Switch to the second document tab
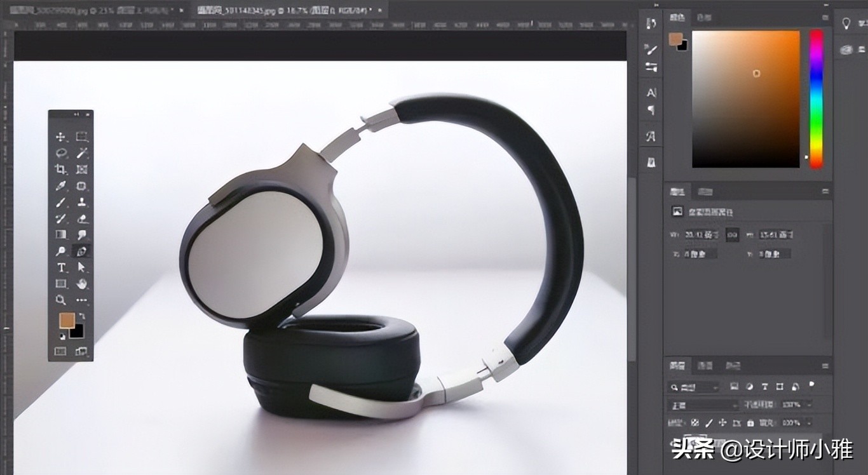Image resolution: width=868 pixels, height=475 pixels. pyautogui.click(x=286, y=11)
